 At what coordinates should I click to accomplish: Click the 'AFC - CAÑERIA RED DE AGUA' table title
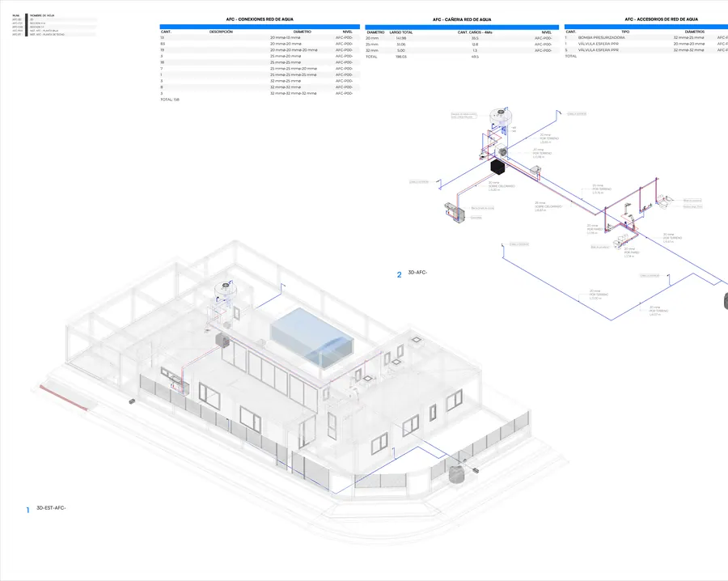pyautogui.click(x=462, y=19)
